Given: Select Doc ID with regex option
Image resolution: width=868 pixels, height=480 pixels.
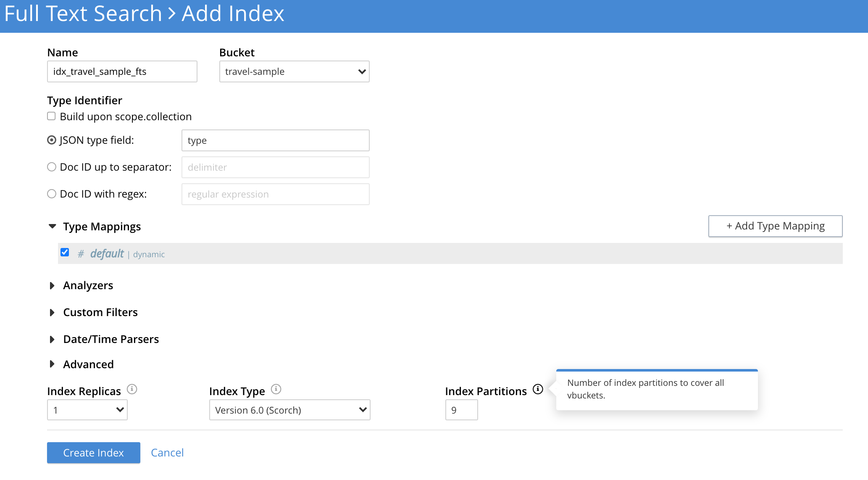Looking at the screenshot, I should (52, 194).
